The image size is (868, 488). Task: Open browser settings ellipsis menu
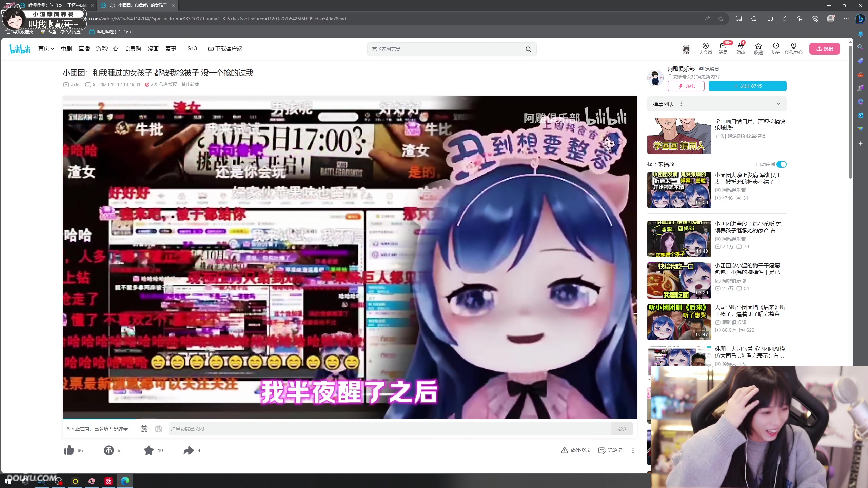[846, 19]
